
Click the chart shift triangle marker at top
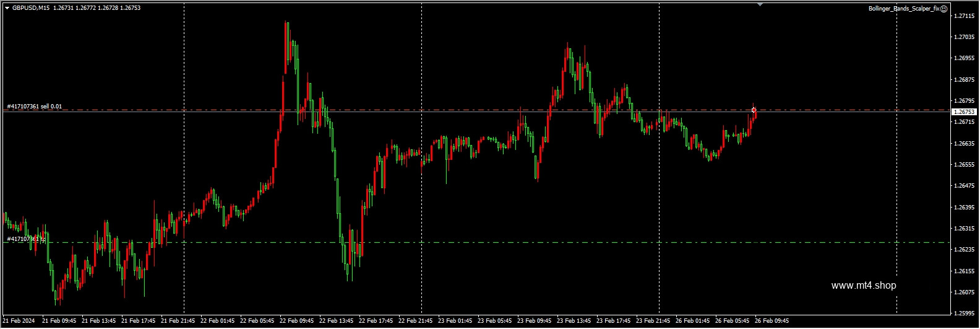760,4
